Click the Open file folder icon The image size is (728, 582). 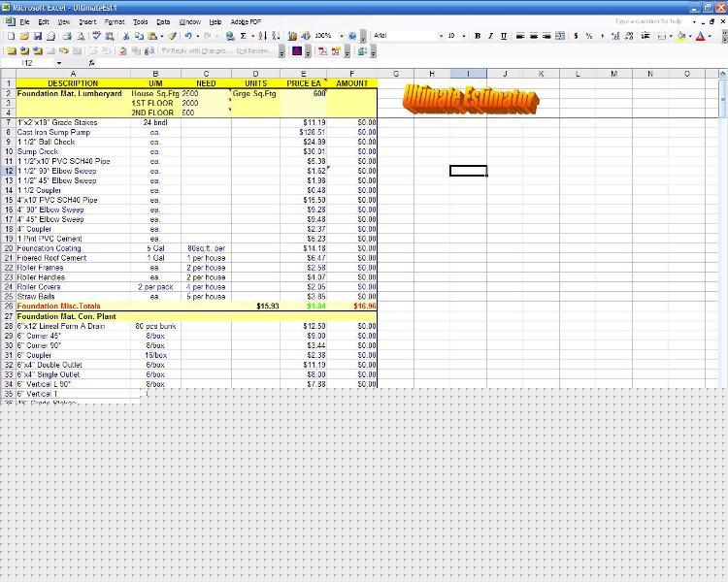point(24,36)
